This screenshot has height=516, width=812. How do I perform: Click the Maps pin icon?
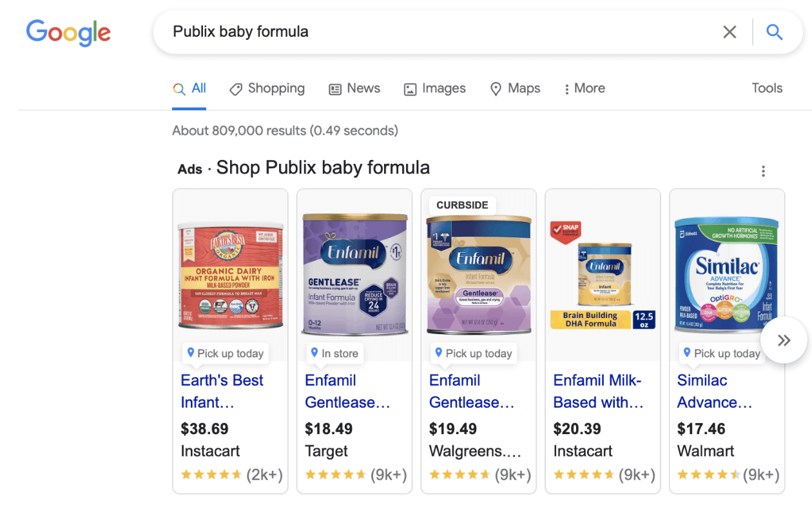pos(496,88)
